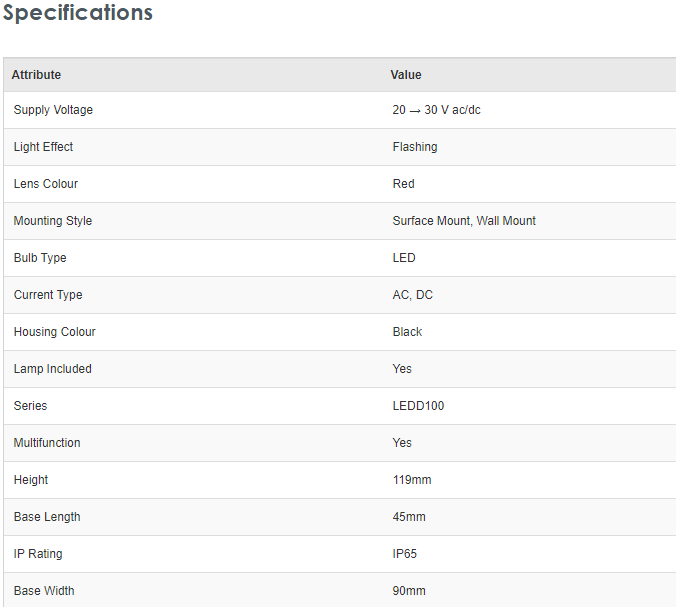Click the LED bulb type value
This screenshot has width=676, height=607.
404,258
